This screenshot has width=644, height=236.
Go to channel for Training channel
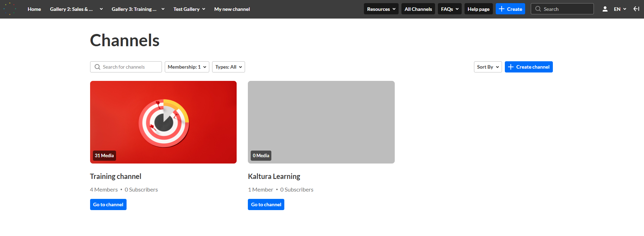[108, 204]
